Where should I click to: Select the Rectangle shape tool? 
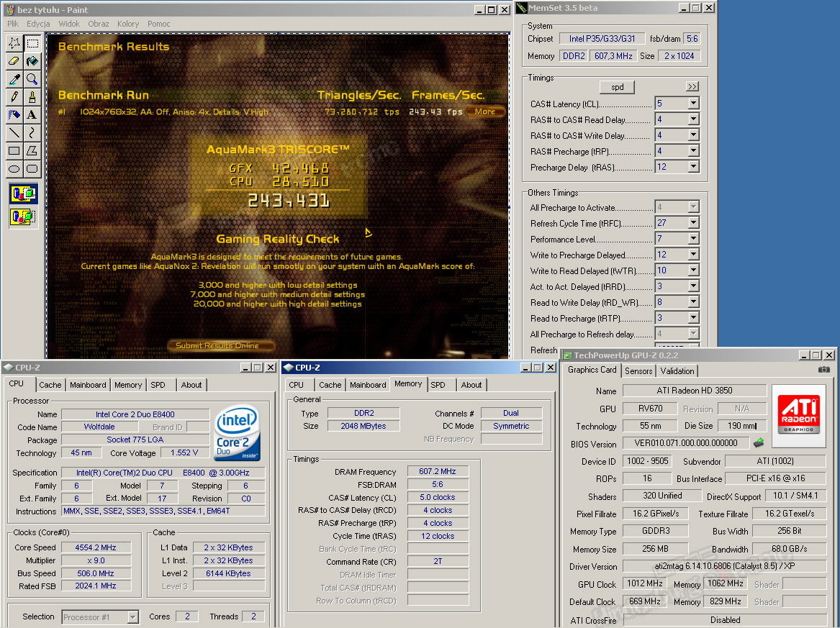point(14,151)
